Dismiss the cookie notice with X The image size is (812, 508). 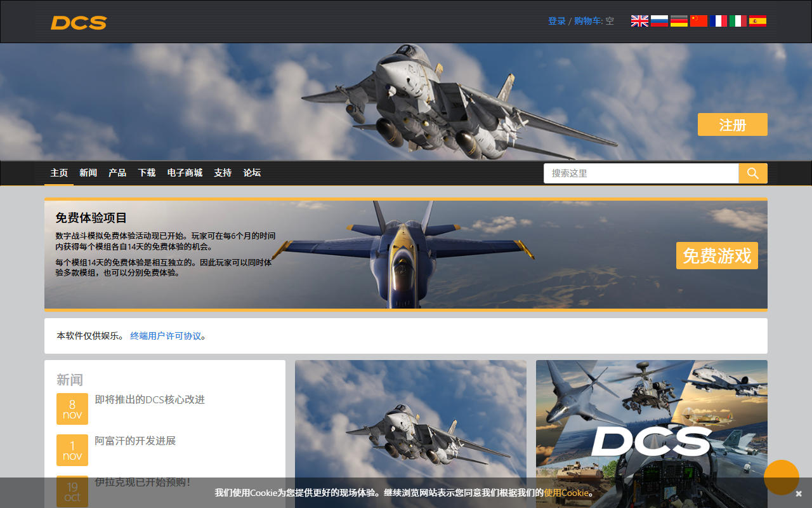[x=799, y=493]
